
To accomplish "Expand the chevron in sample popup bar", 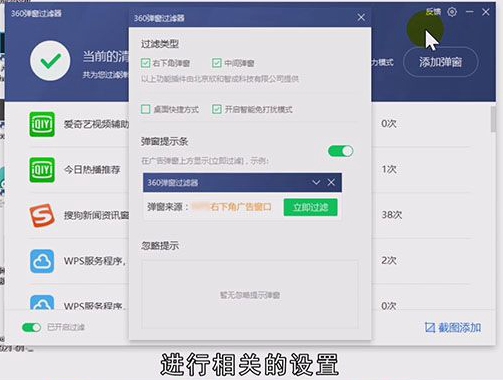I will (x=316, y=182).
